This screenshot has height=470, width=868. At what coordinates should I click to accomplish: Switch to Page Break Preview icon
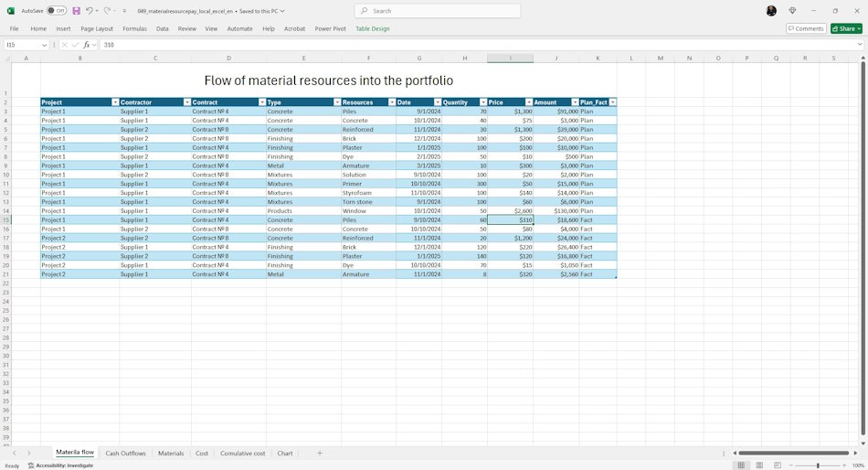click(778, 465)
